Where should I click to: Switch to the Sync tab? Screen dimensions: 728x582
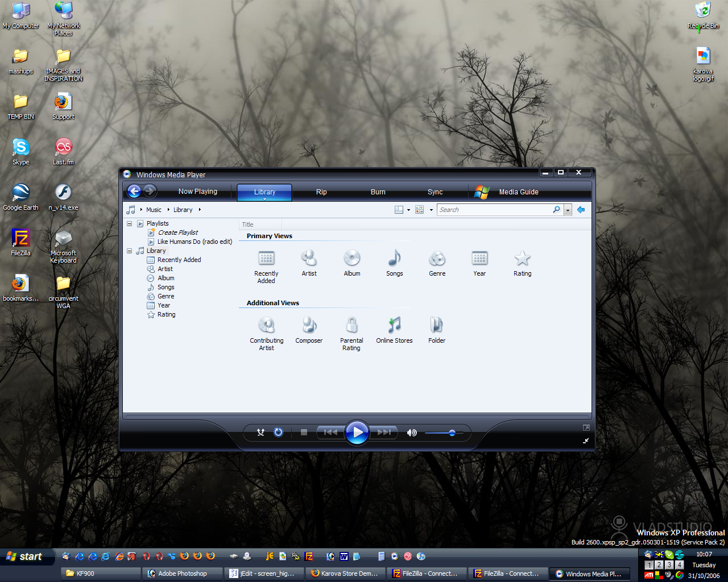point(435,192)
